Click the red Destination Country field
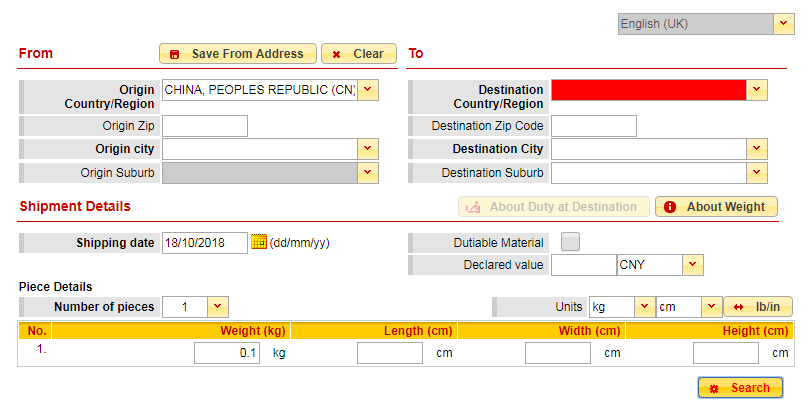This screenshot has width=812, height=414. click(648, 91)
